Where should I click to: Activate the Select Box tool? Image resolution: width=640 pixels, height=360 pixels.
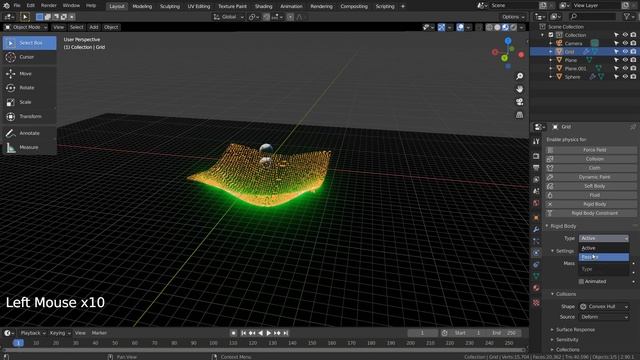[29, 43]
